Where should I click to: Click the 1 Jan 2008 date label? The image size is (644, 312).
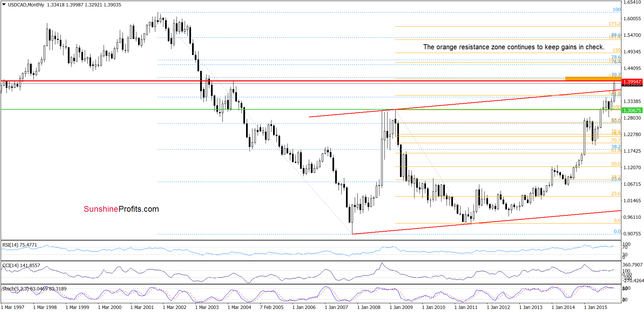[369, 307]
